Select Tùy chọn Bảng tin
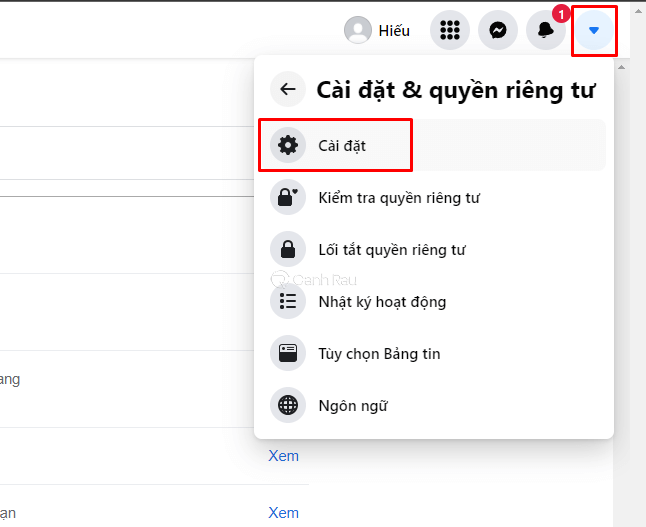 433,353
